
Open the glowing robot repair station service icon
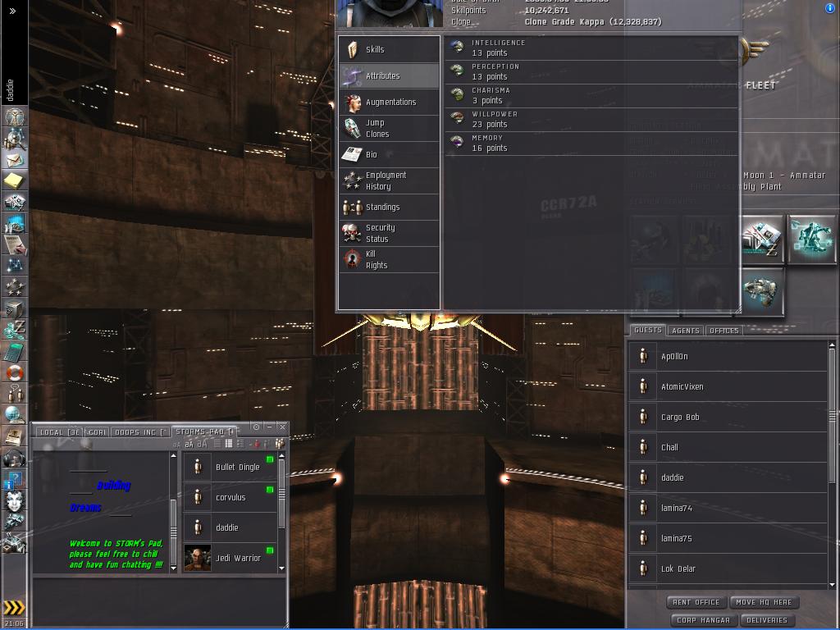tap(811, 239)
